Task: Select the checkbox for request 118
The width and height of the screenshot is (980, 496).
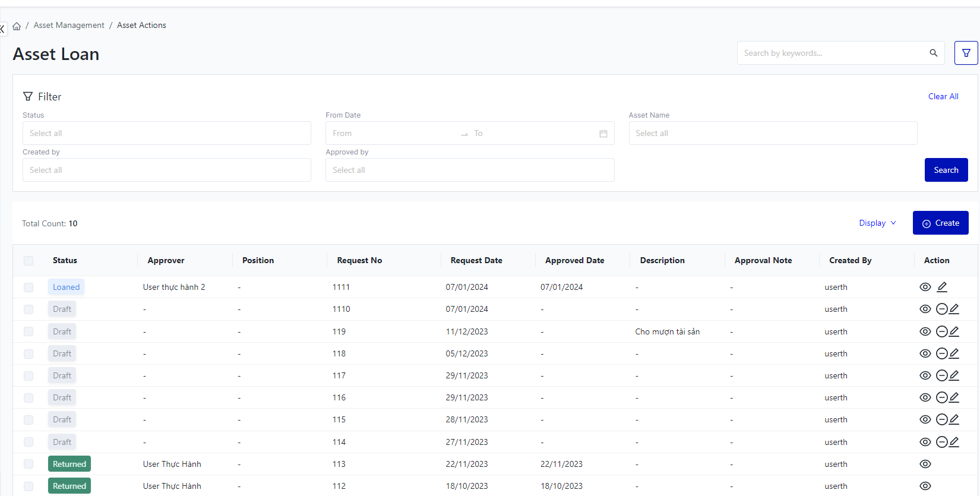Action: (29, 354)
